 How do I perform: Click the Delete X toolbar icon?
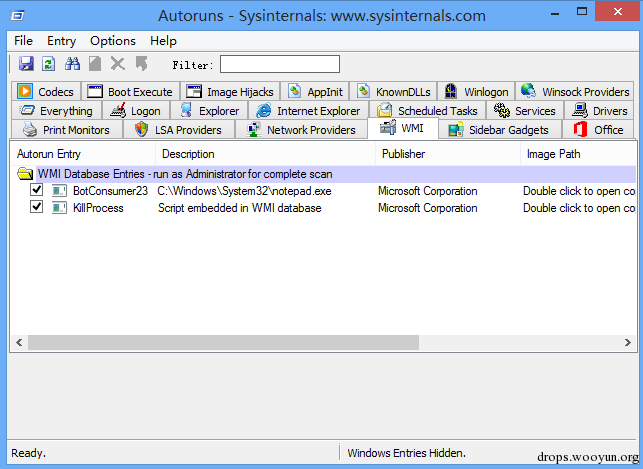pos(118,64)
